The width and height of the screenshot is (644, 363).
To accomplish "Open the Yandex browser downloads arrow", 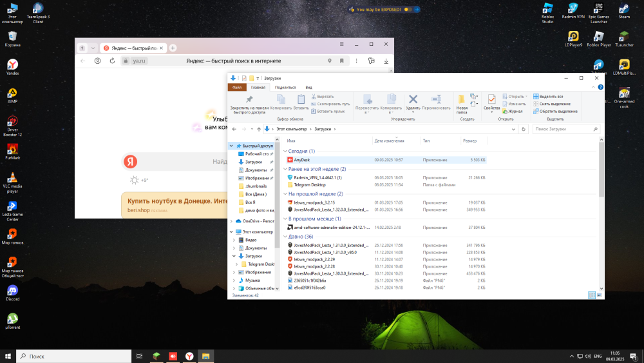I will [386, 61].
